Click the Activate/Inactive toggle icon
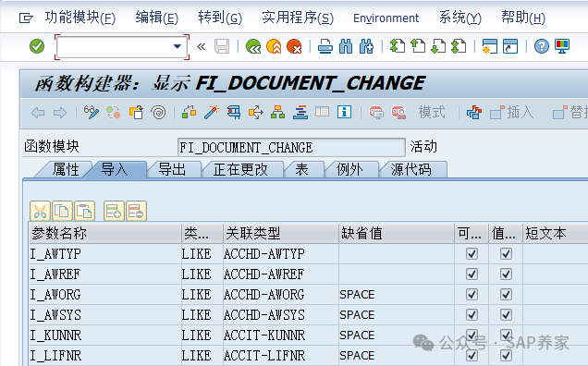The height and width of the screenshot is (366, 588). (113, 112)
